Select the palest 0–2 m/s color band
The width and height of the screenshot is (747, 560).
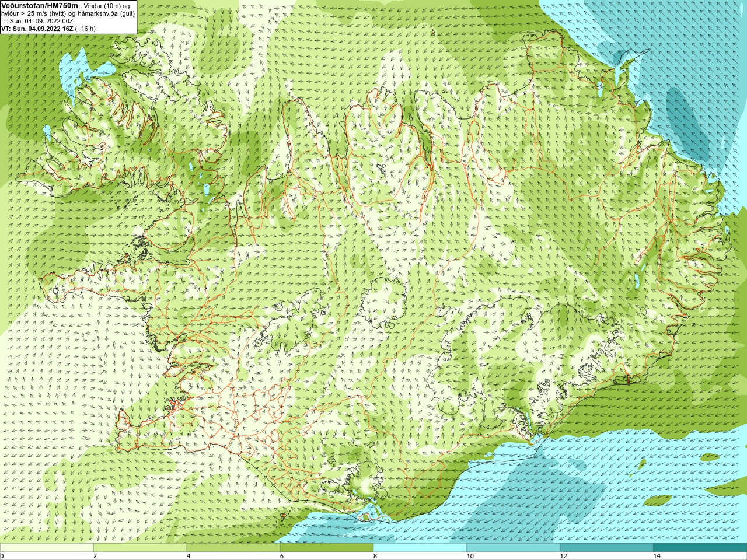(x=47, y=547)
